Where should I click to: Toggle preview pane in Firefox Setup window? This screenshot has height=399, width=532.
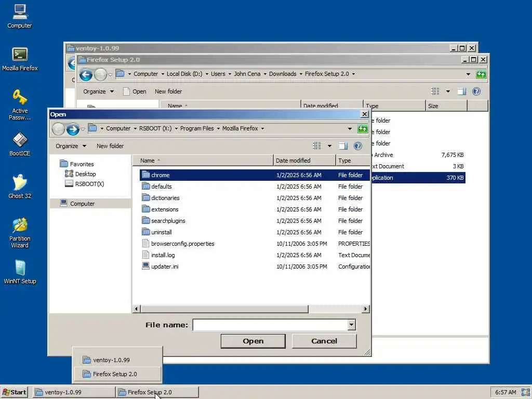(x=461, y=91)
